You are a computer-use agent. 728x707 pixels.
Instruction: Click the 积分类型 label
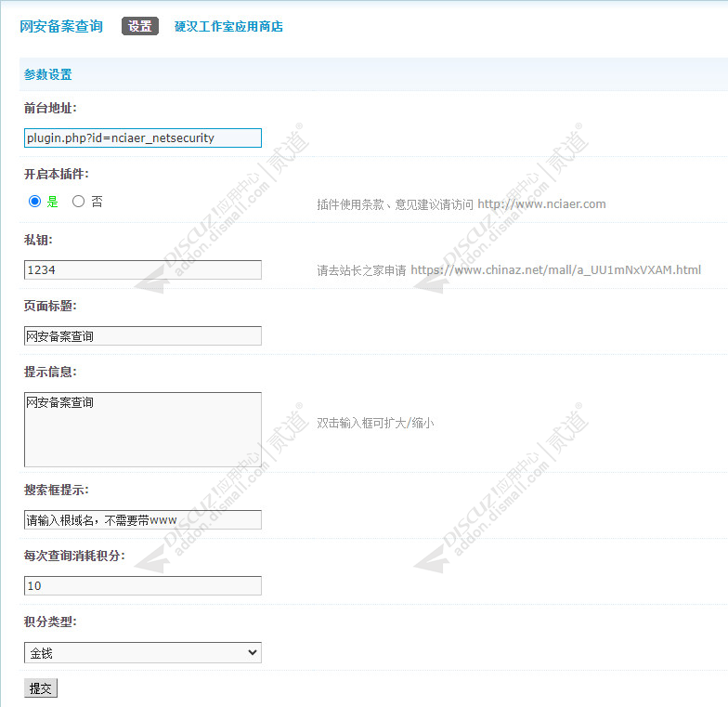50,622
